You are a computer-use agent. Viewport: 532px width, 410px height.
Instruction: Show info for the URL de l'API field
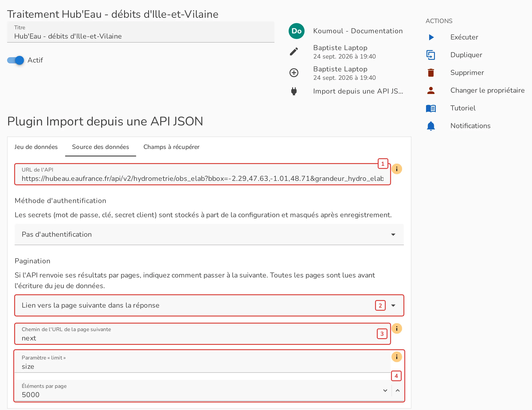point(397,169)
